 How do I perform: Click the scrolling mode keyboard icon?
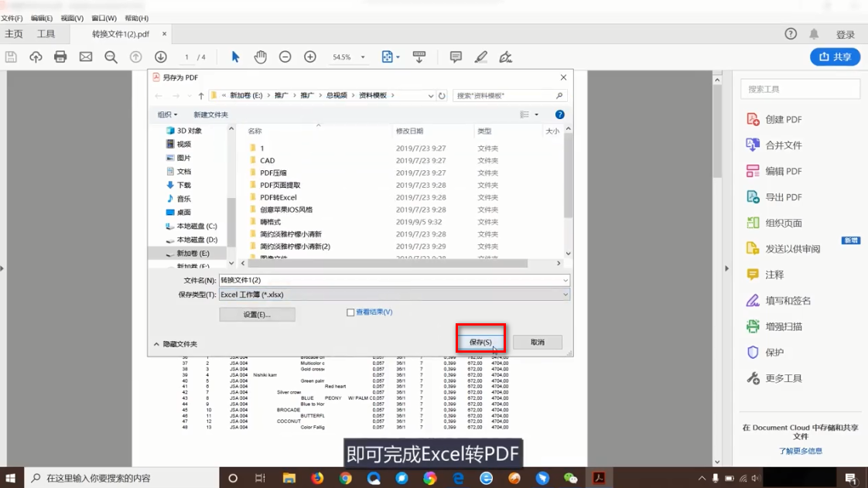pos(419,57)
